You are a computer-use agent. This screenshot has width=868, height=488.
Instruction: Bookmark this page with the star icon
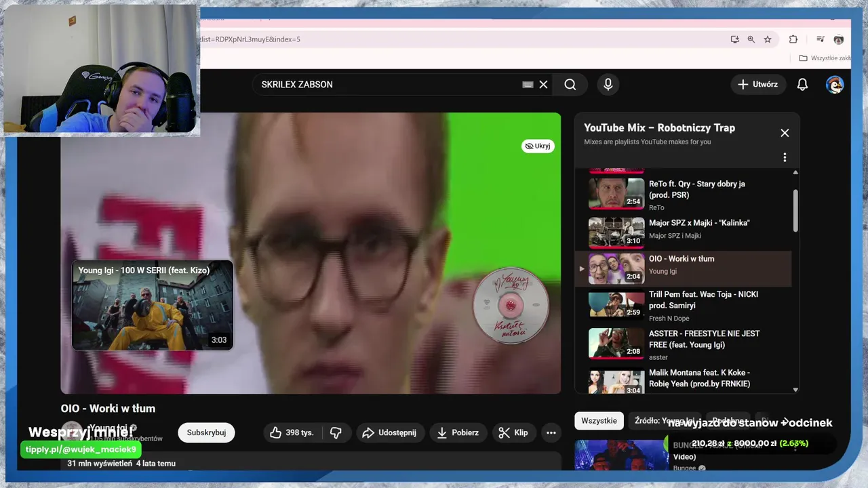point(768,39)
